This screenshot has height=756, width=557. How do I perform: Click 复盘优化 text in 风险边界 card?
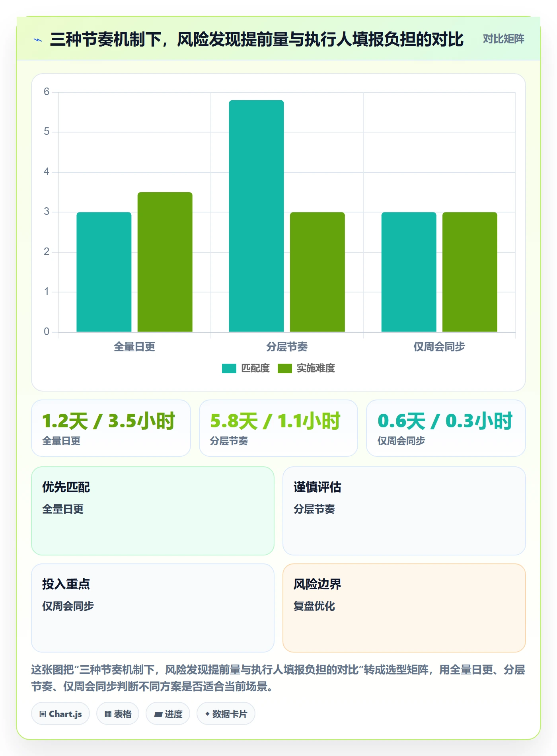point(314,606)
